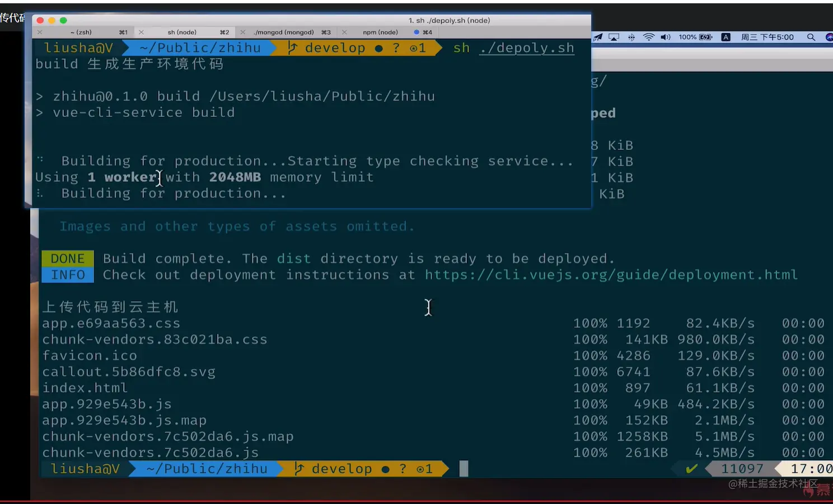Click the 980.0KB/s transfer speed value
The width and height of the screenshot is (833, 504).
coord(716,340)
